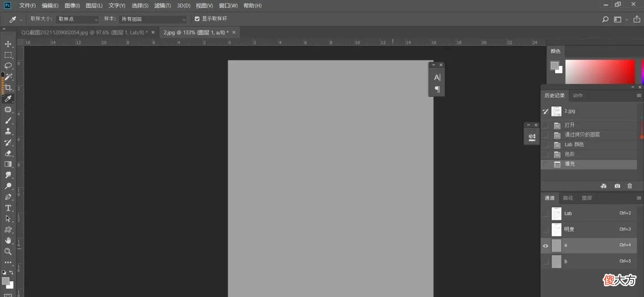
Task: Select the Path Selection tool
Action: 8,219
